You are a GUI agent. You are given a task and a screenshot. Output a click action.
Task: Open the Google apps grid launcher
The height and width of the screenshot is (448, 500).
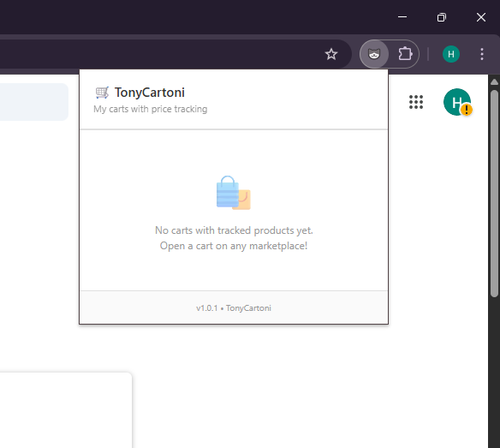pyautogui.click(x=416, y=102)
